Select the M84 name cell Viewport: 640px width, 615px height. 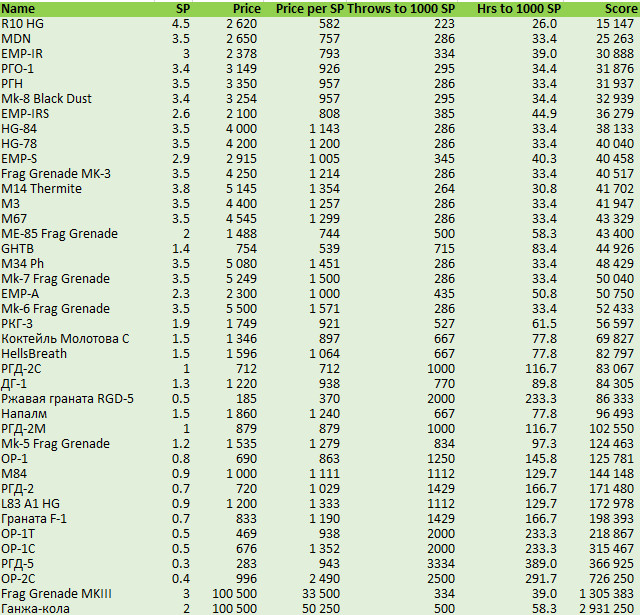pyautogui.click(x=14, y=473)
